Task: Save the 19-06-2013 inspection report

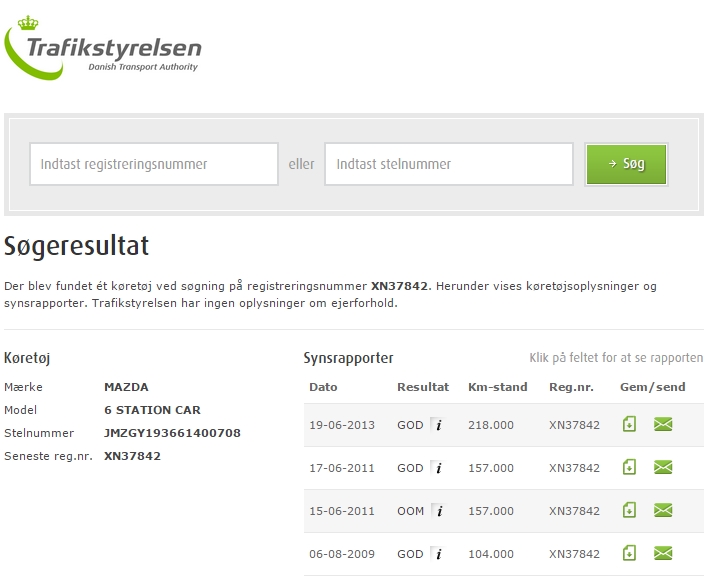Action: 629,424
